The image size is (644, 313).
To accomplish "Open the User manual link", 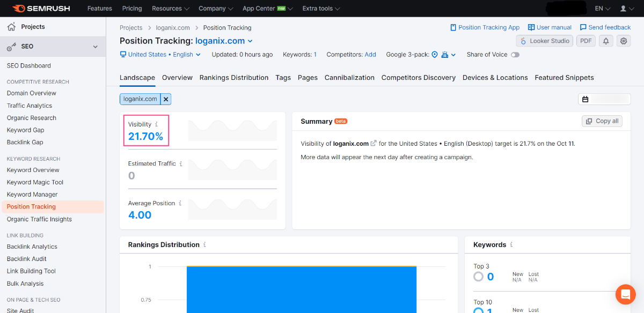I will point(550,27).
